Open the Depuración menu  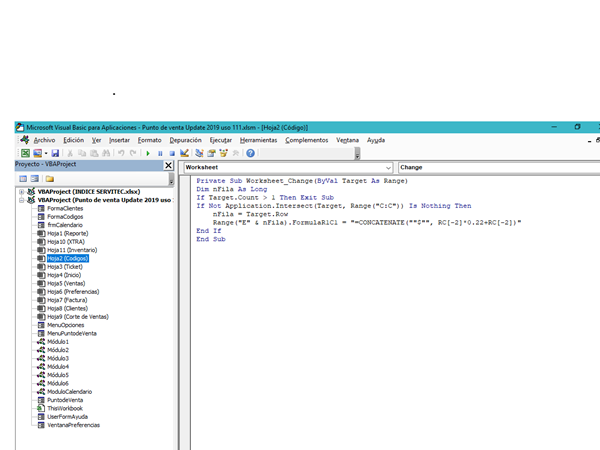point(185,140)
